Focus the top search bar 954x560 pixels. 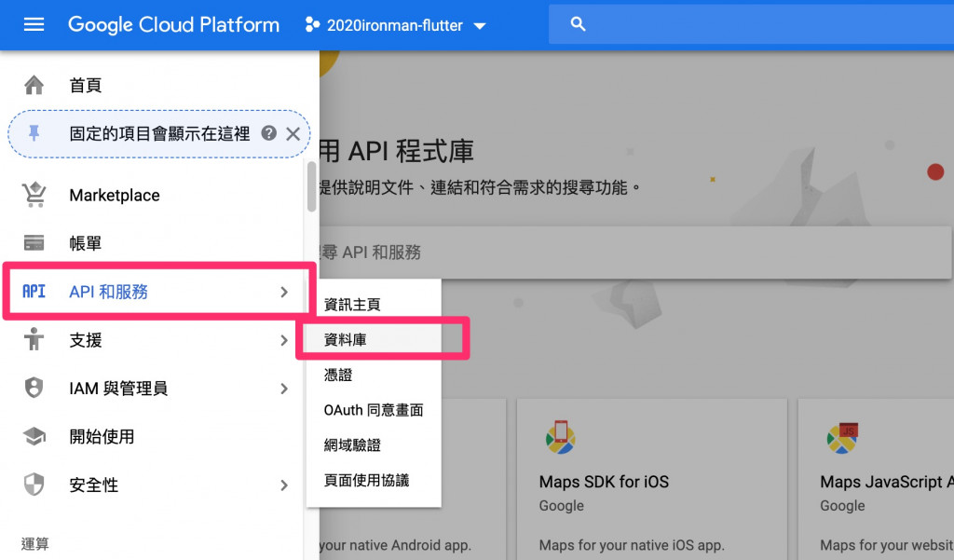tap(752, 24)
